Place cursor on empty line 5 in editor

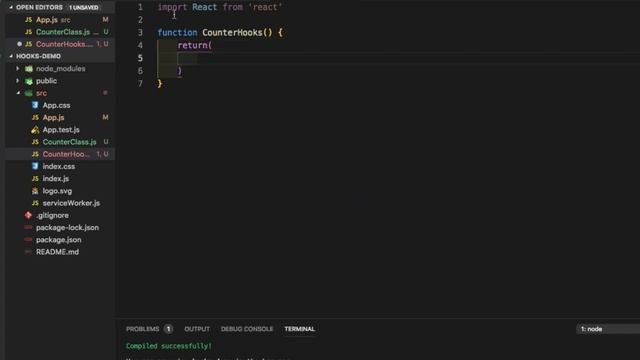[398, 58]
